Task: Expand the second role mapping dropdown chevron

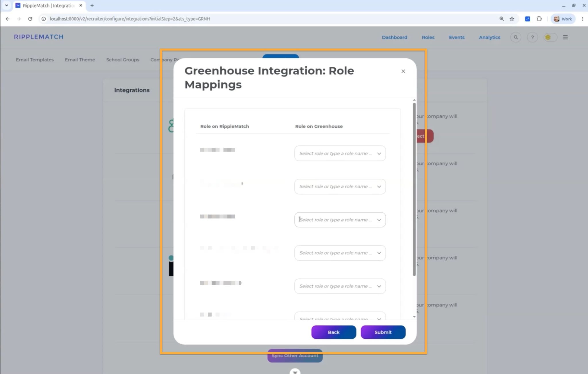Action: point(379,187)
